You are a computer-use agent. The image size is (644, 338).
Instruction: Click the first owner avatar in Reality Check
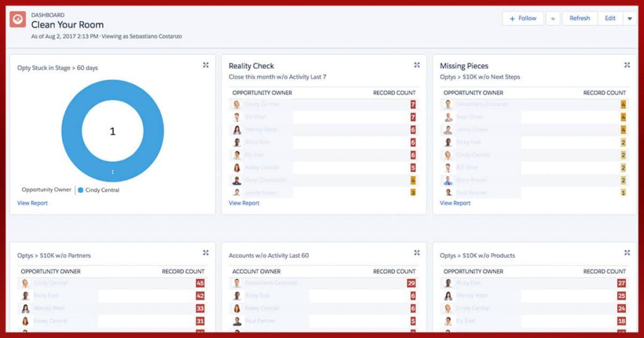click(x=236, y=105)
